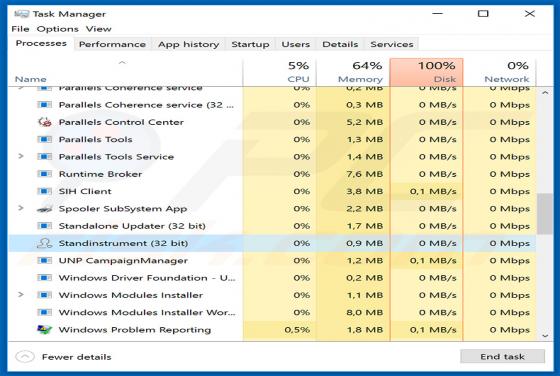Screen dimensions: 560x376
Task: Select the Standalone Updater (32 bit) row
Action: (272, 226)
